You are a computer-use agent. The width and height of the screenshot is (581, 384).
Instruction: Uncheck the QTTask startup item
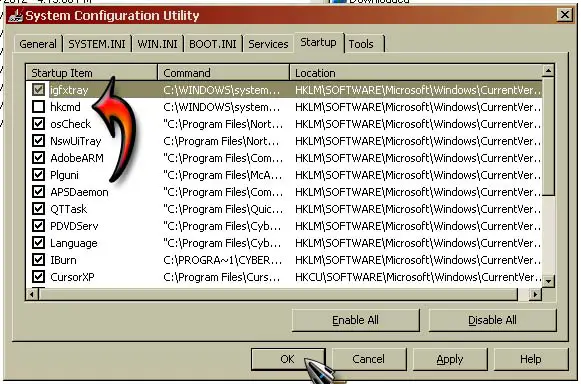38,209
